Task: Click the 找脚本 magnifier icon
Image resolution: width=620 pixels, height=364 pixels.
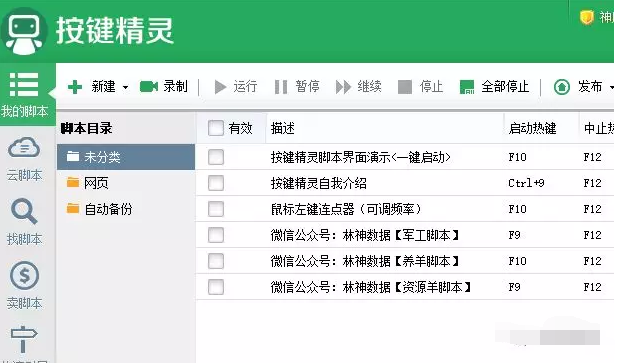Action: tap(24, 211)
